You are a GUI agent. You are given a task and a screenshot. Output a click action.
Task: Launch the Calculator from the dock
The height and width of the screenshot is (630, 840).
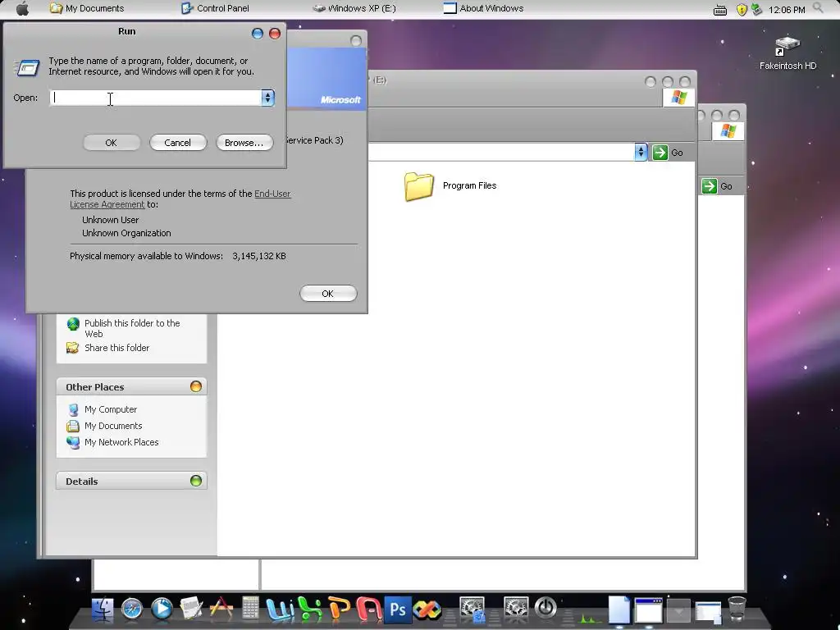250,609
